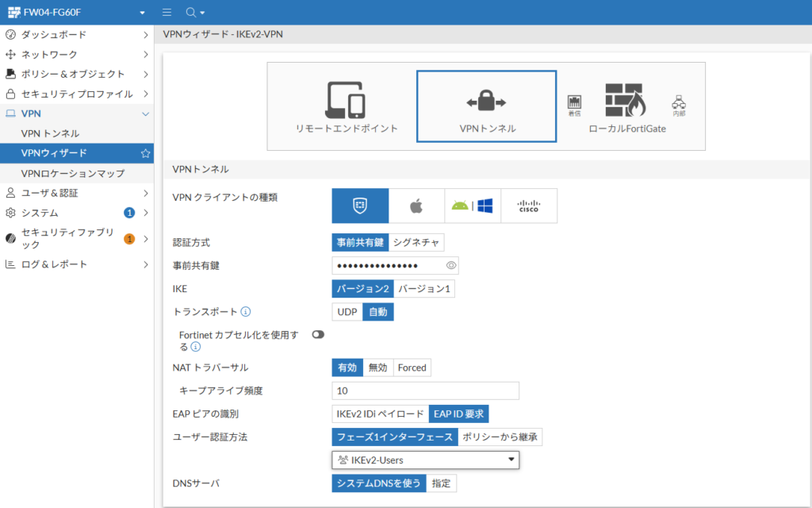The width and height of the screenshot is (812, 508).
Task: Open VPNロケーションマップ menu item
Action: pyautogui.click(x=77, y=173)
